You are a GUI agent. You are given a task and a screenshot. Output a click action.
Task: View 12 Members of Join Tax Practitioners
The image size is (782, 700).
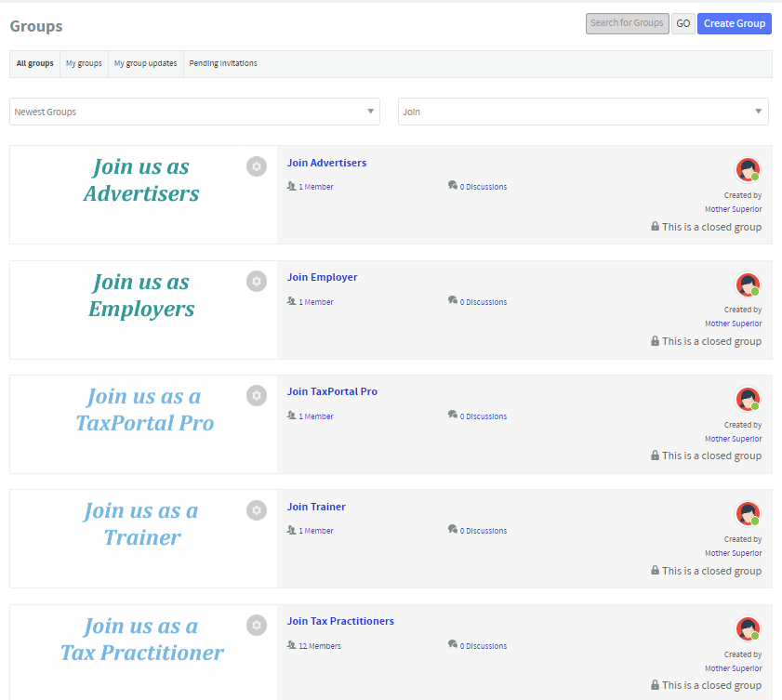point(319,646)
